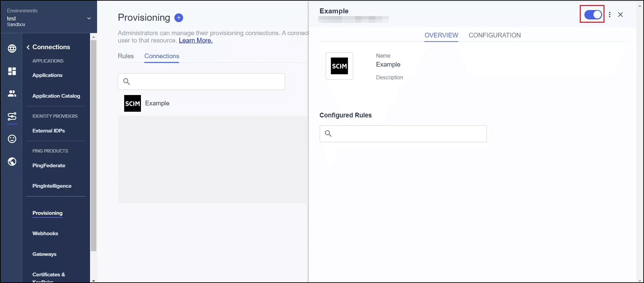The image size is (644, 283).
Task: Click the search icon in Configured Rules box
Action: click(x=328, y=133)
